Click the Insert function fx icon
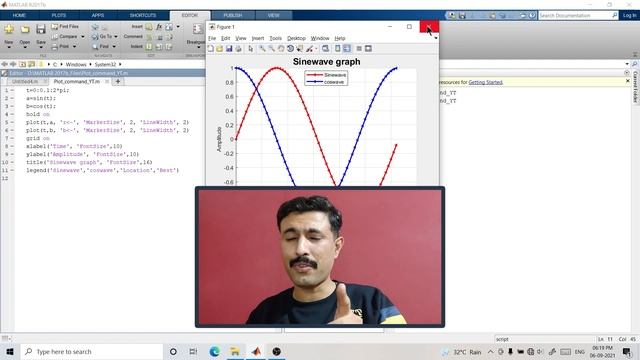This screenshot has height=360, width=640. (x=159, y=27)
